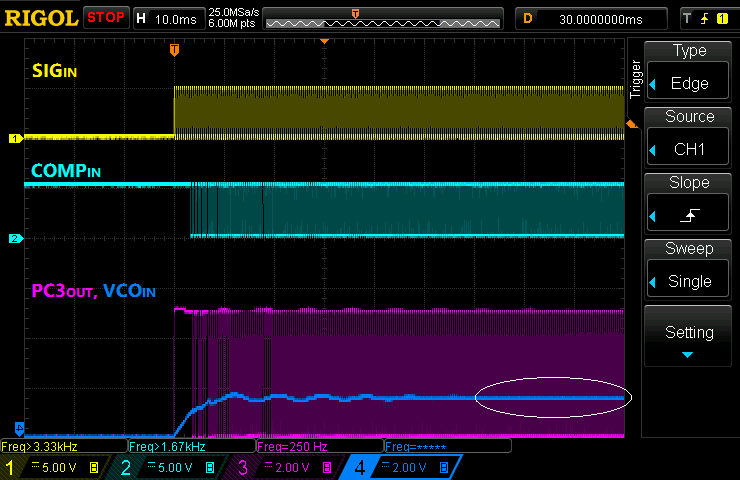Click the RIGOL logo
The image size is (740, 480).
pyautogui.click(x=41, y=17)
